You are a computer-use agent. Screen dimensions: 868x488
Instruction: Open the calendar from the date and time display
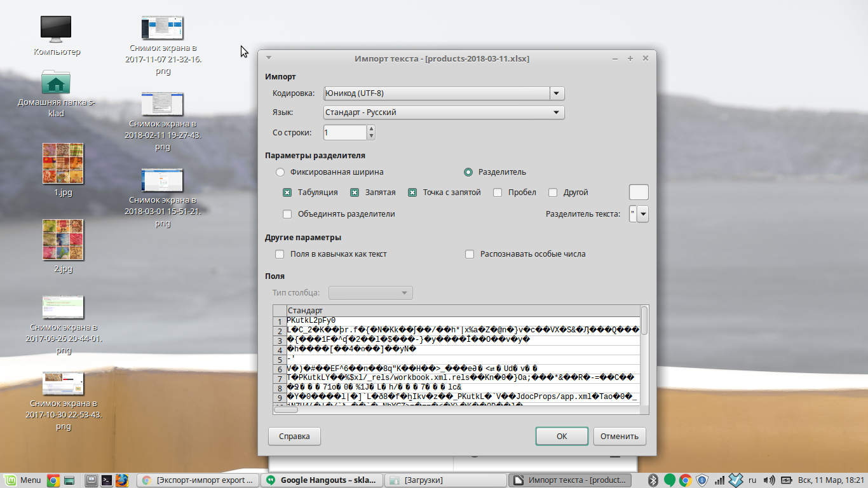(x=831, y=480)
